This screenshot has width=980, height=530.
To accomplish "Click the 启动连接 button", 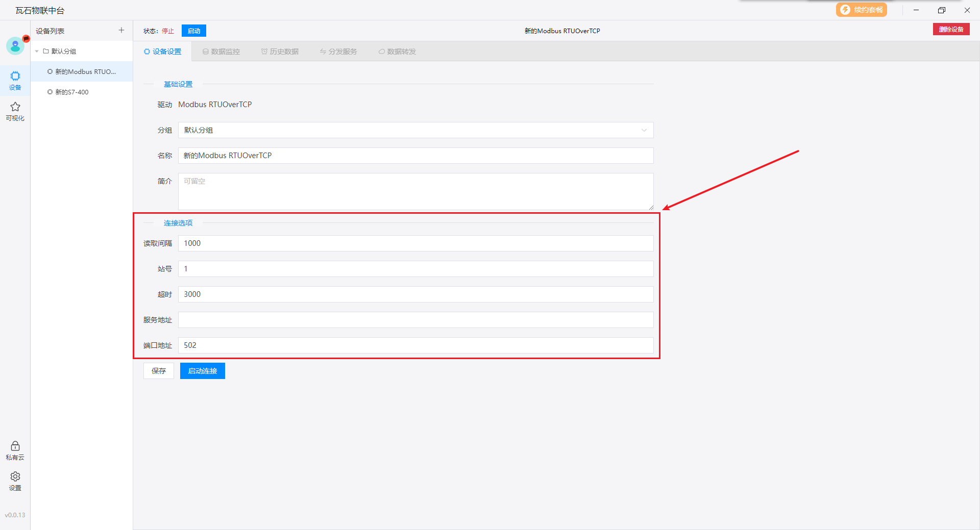I will (202, 371).
